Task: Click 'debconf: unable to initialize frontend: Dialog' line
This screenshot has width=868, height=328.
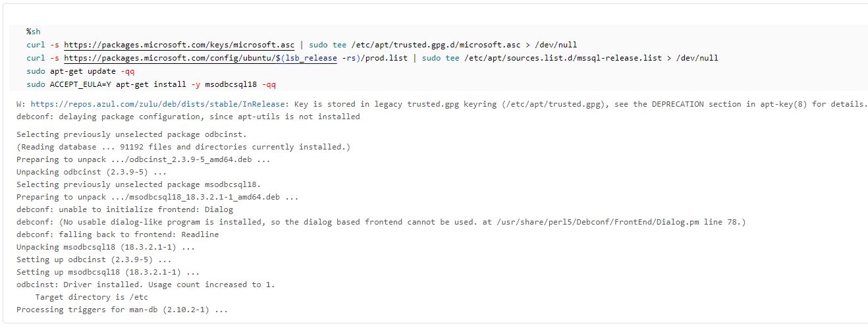Action: coord(125,209)
